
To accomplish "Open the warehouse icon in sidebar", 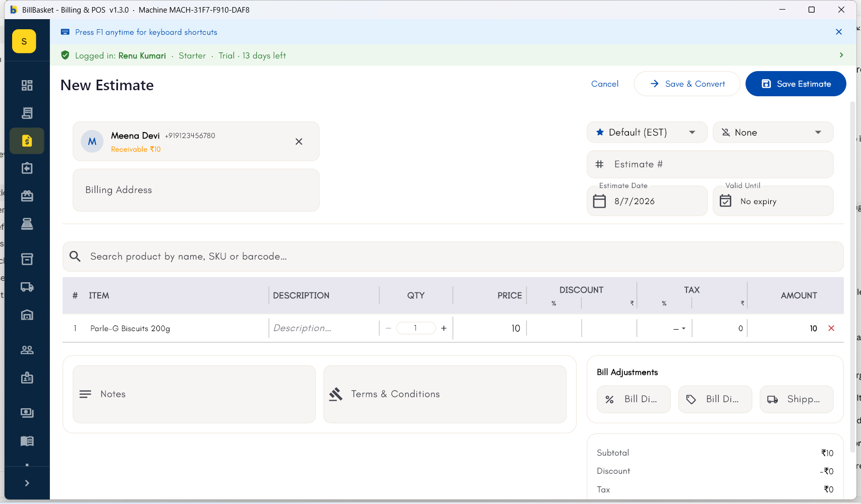I will point(27,315).
